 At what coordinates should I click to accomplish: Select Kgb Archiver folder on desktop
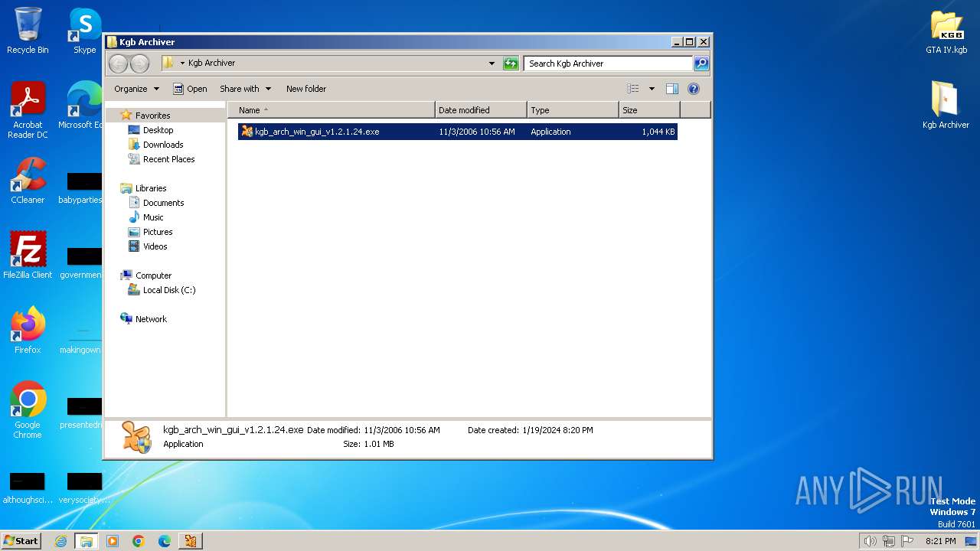point(946,105)
